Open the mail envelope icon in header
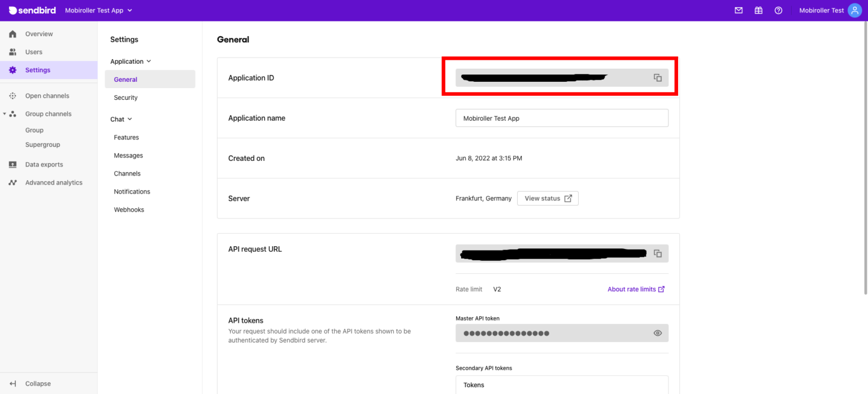 (x=739, y=10)
